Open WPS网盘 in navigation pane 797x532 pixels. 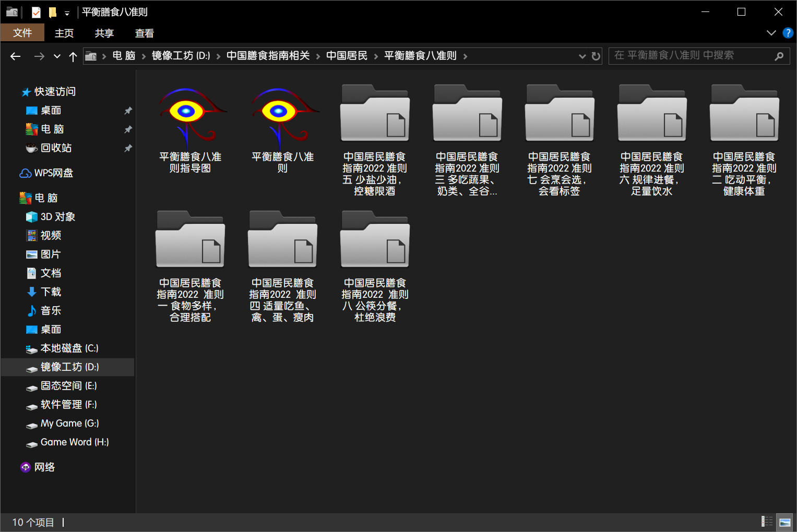(53, 173)
